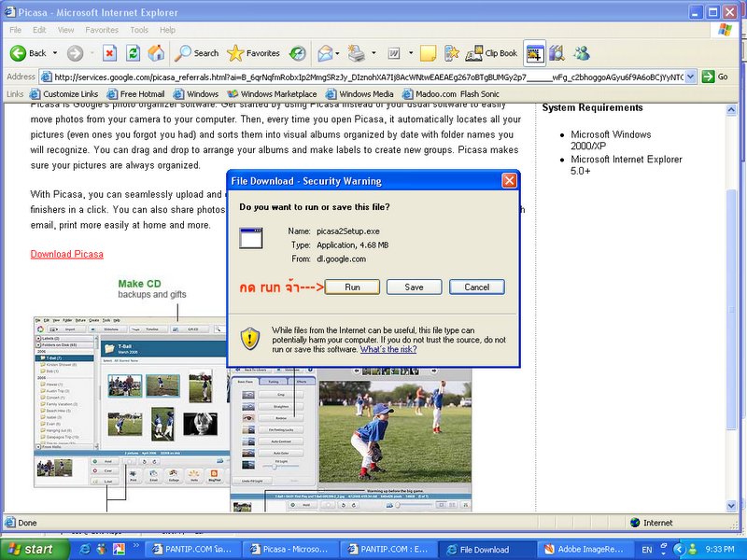The height and width of the screenshot is (560, 747).
Task: Open the Help menu
Action: [x=167, y=30]
